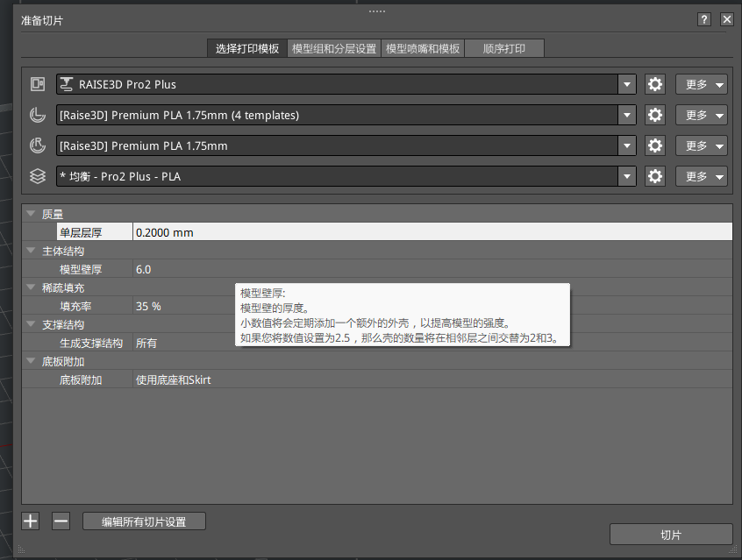Screen dimensions: 742x560
Task: Switch to the 模型喷嘴和模板 tab
Action: [x=423, y=48]
